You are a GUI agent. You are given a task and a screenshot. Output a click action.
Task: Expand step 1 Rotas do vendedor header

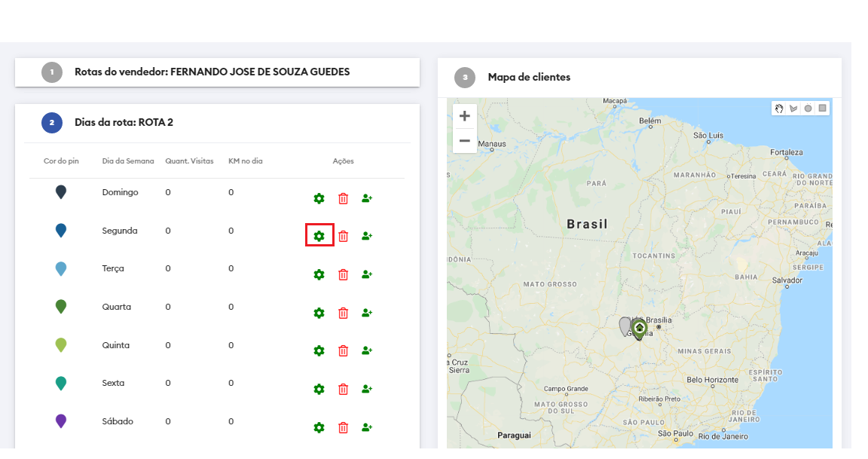point(212,72)
